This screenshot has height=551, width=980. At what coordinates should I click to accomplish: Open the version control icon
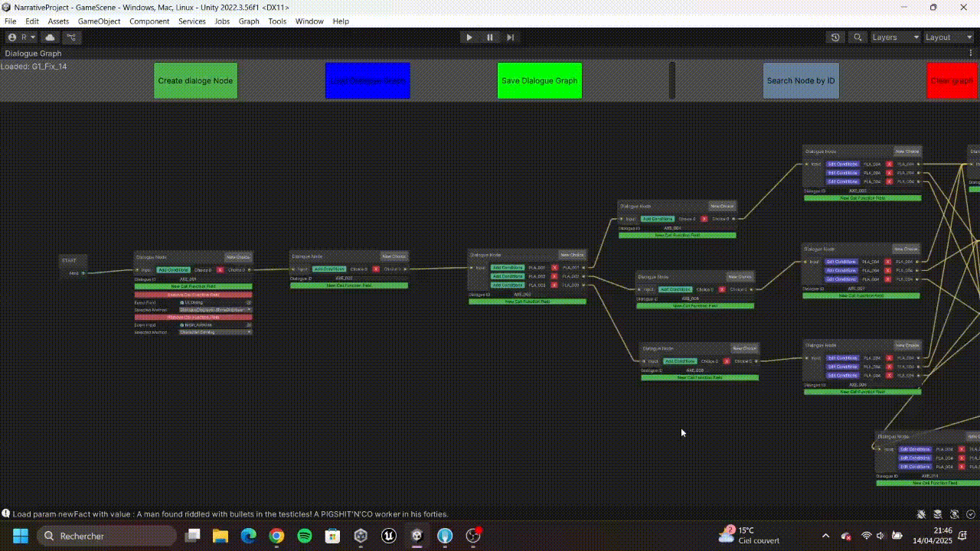(x=71, y=37)
